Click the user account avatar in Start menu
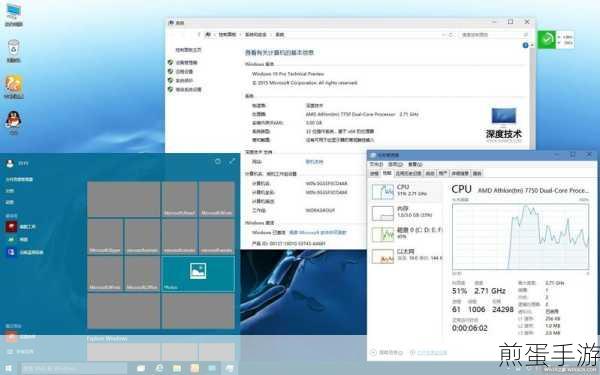Screen dimensions: 600x375 (10, 163)
